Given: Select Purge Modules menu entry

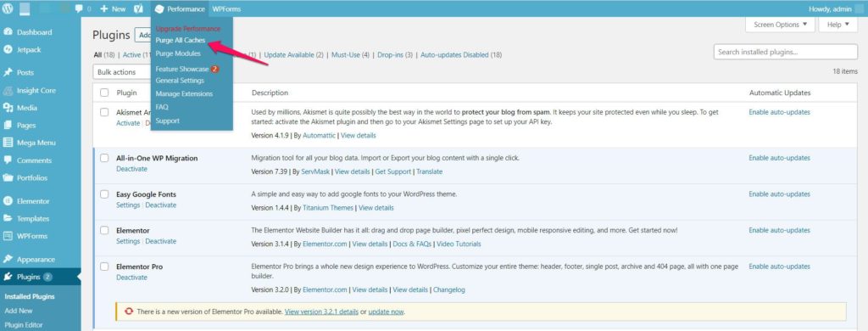Looking at the screenshot, I should coord(178,53).
